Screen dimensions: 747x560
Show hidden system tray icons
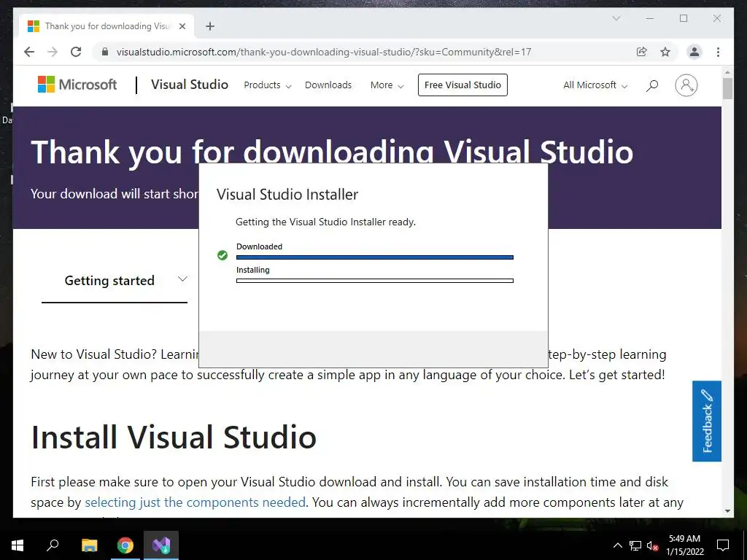617,545
